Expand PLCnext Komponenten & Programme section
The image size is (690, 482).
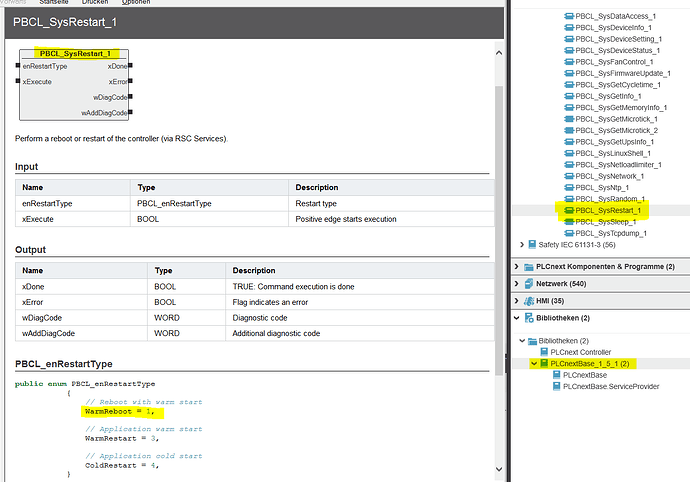(x=517, y=267)
